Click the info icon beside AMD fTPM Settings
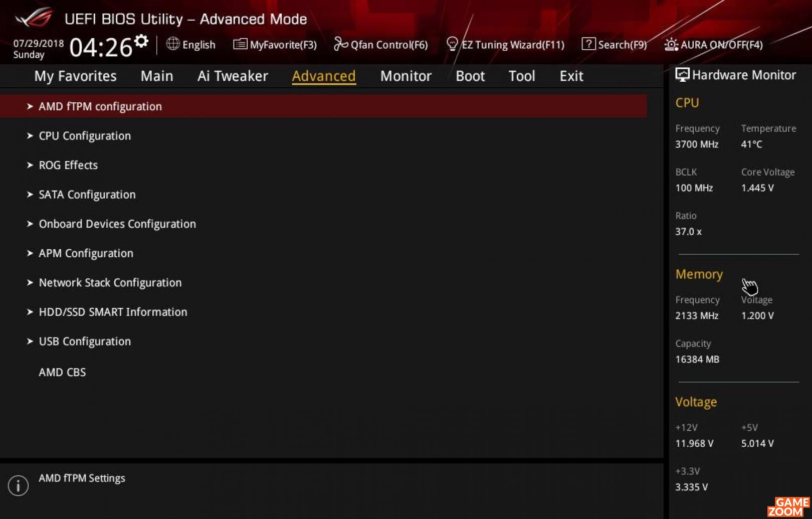Viewport: 812px width, 519px height. coord(18,485)
